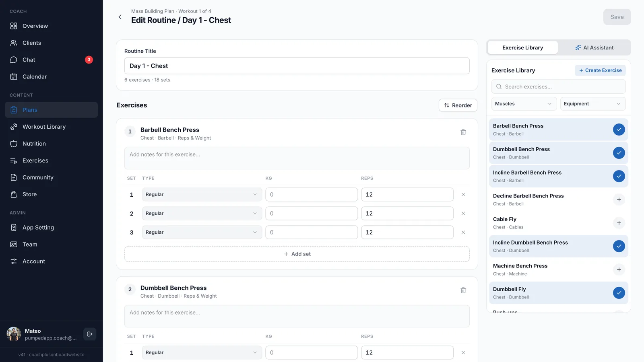Uncheck Incline Barbell Bench Press in library
Screen dimensions: 644x362
click(619, 176)
